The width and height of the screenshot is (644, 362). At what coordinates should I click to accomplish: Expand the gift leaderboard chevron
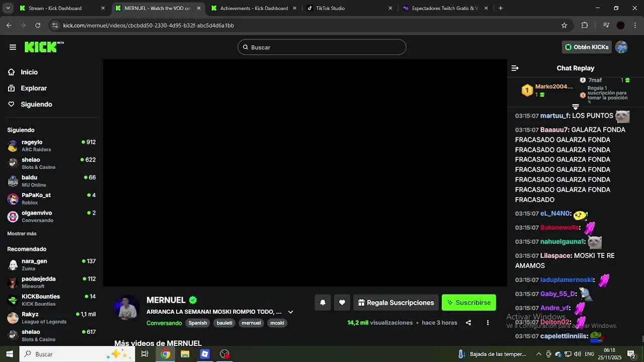tap(576, 107)
